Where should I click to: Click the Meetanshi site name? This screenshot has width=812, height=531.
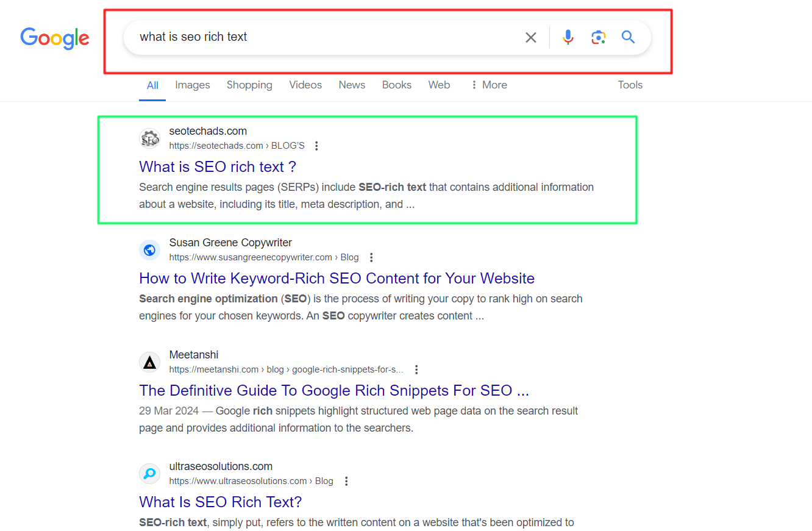click(194, 355)
